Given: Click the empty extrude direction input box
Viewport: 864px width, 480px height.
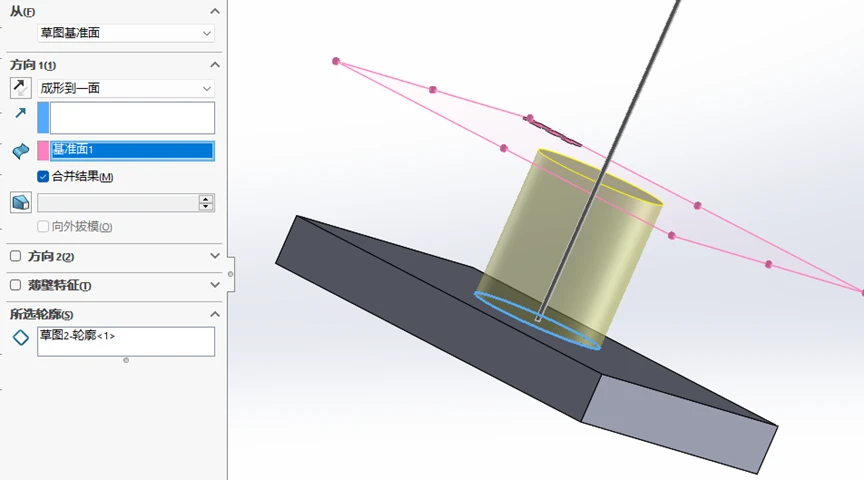Looking at the screenshot, I should (x=132, y=117).
